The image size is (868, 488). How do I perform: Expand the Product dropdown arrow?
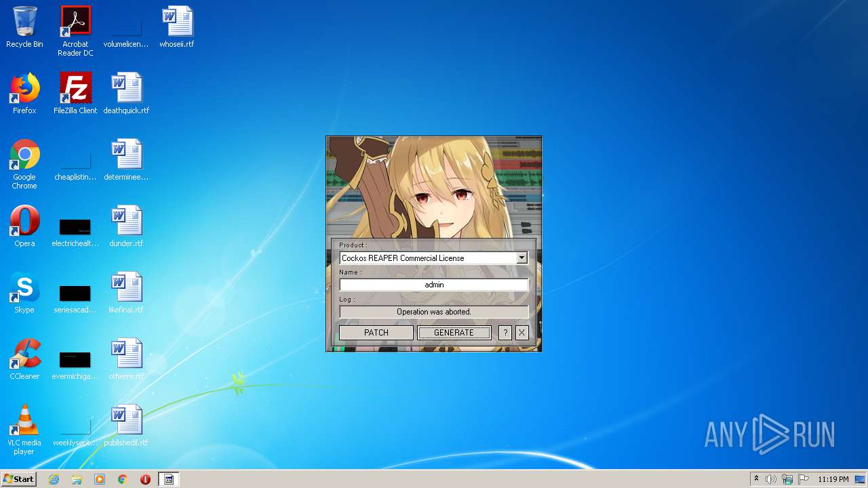(521, 258)
